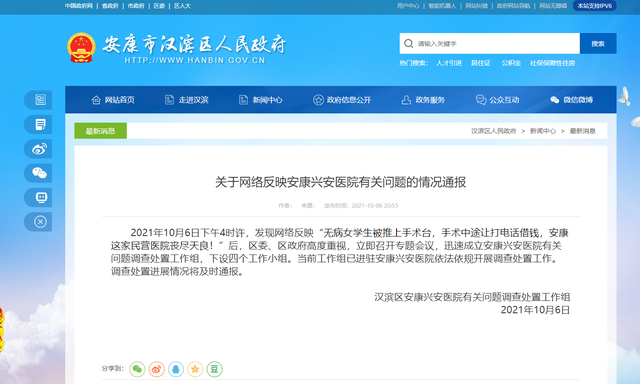Open 市政府 top link
Image resolution: width=640 pixels, height=384 pixels.
[136, 6]
